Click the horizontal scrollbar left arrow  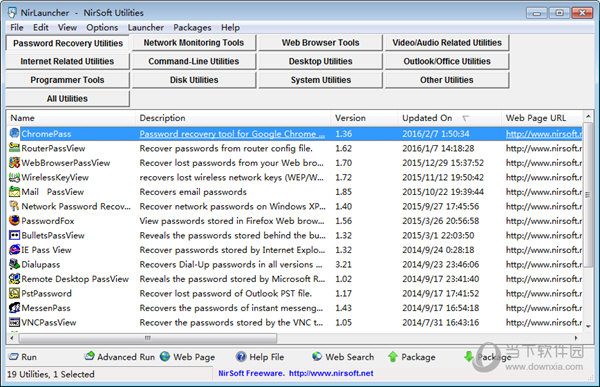pos(12,338)
